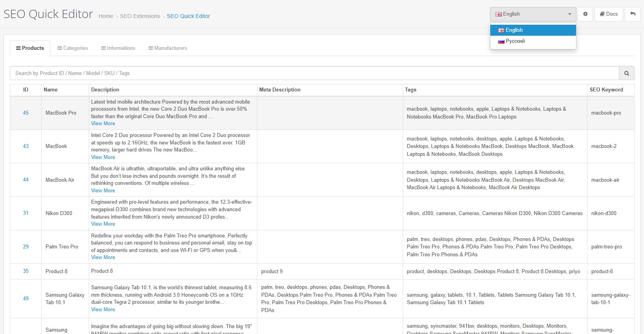
Task: View More of Palm Treo Pro description
Action: click(x=103, y=257)
